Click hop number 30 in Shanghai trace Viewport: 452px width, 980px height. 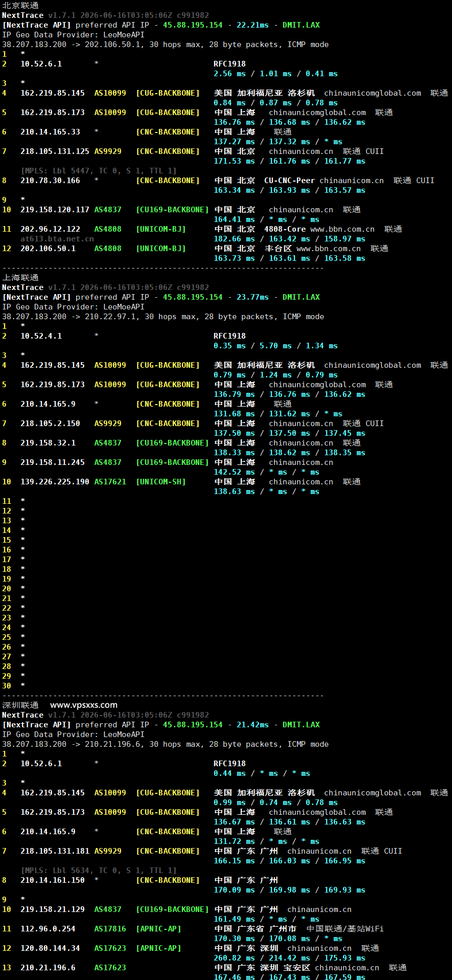click(x=7, y=686)
